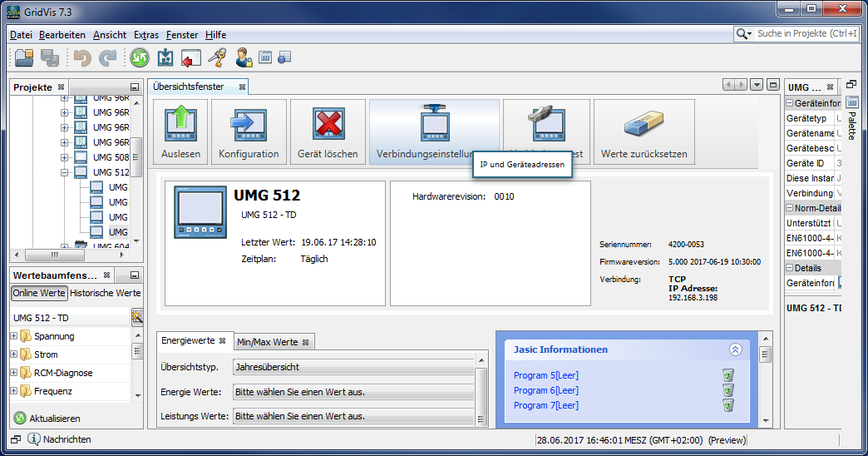Screen dimensions: 868x456
Task: Open the Ansicht menu
Action: pyautogui.click(x=110, y=35)
